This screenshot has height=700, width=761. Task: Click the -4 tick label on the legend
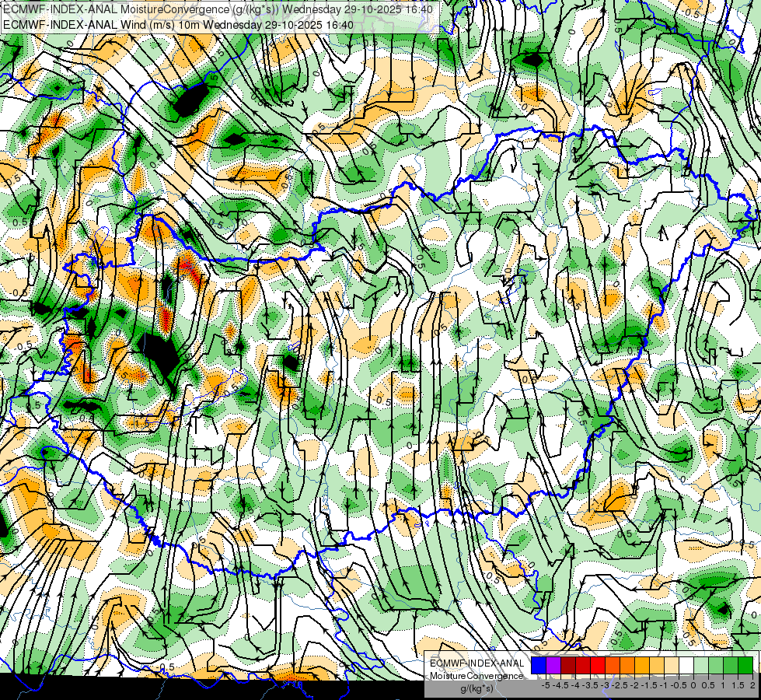coord(575,685)
